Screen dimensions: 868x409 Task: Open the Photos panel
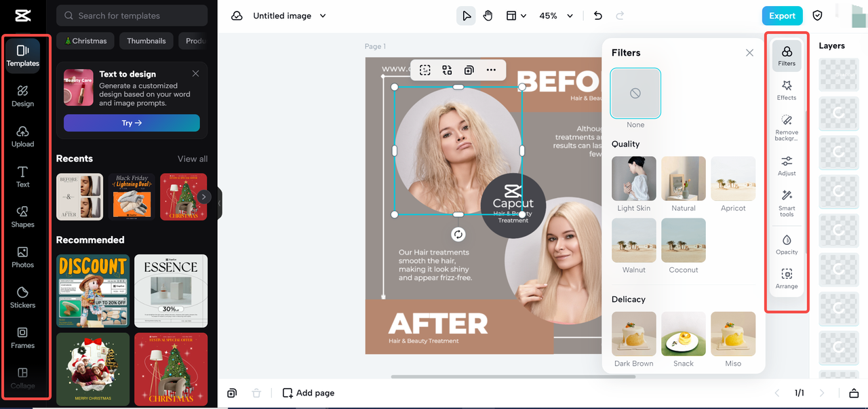23,257
